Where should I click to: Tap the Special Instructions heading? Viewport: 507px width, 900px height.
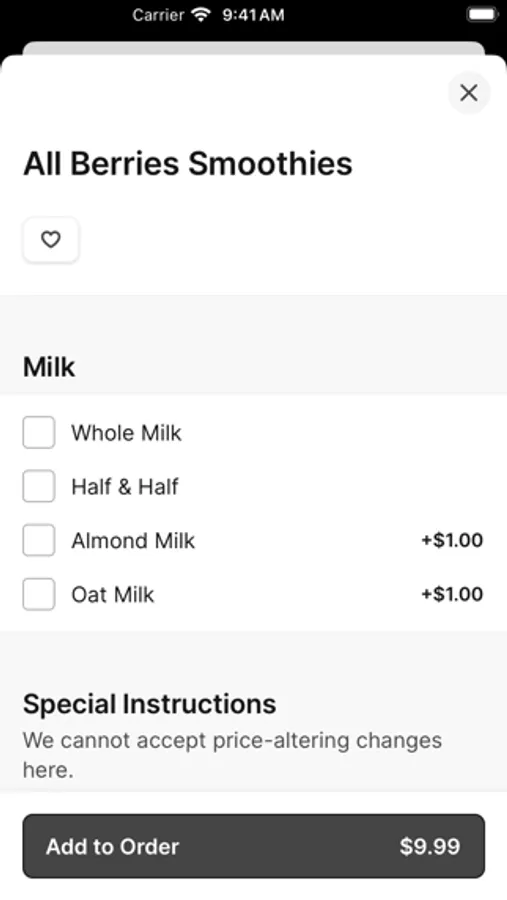click(x=149, y=704)
